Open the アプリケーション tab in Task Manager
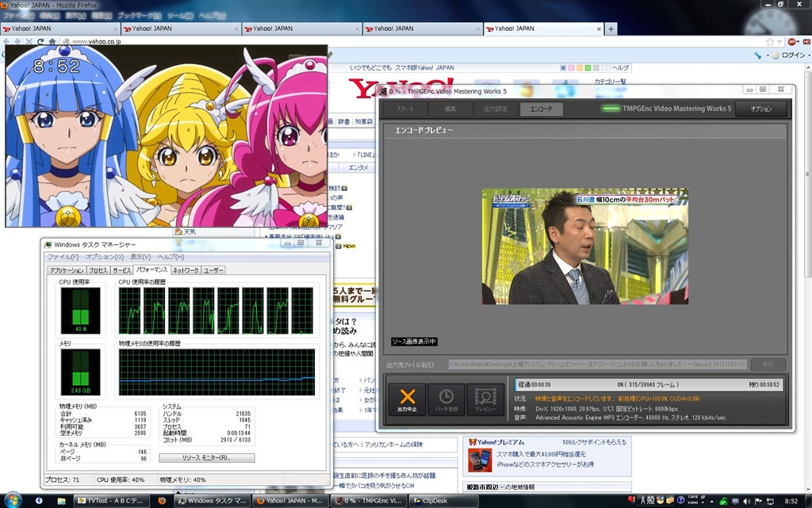Viewport: 812px width, 508px height. point(67,270)
